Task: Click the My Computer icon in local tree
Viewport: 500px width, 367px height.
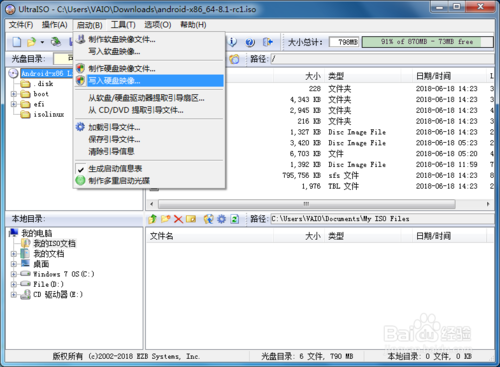Action: (14, 233)
